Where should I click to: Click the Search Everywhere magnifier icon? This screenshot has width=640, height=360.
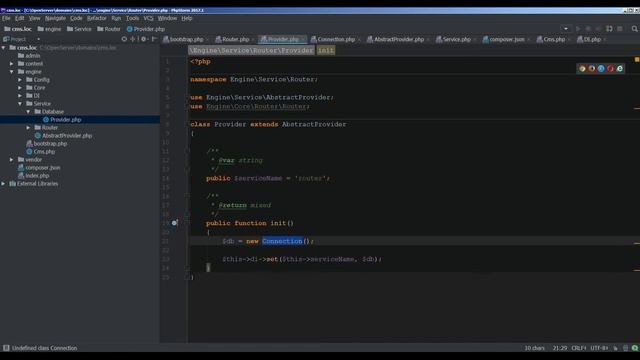pyautogui.click(x=634, y=29)
